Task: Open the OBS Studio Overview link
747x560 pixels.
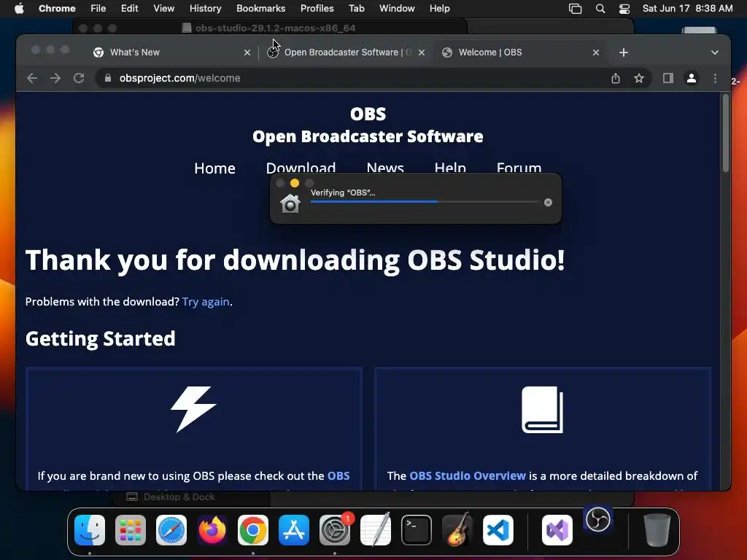Action: (468, 475)
